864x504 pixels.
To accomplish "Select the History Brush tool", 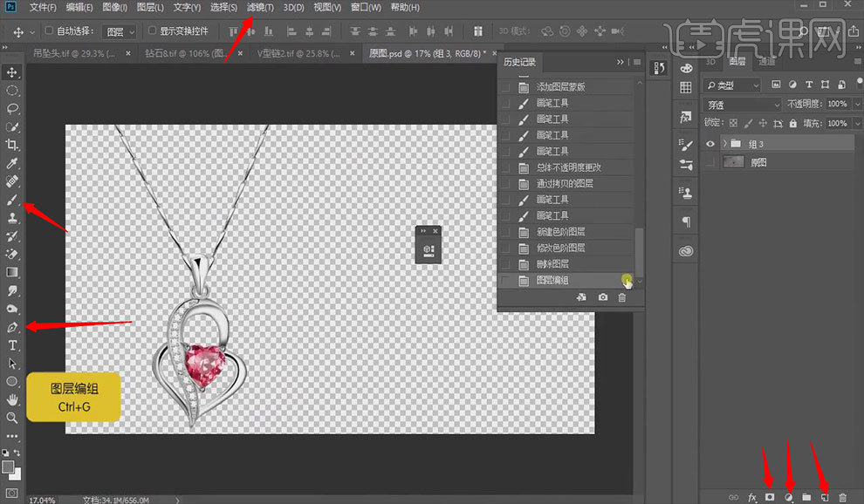I will pyautogui.click(x=11, y=235).
